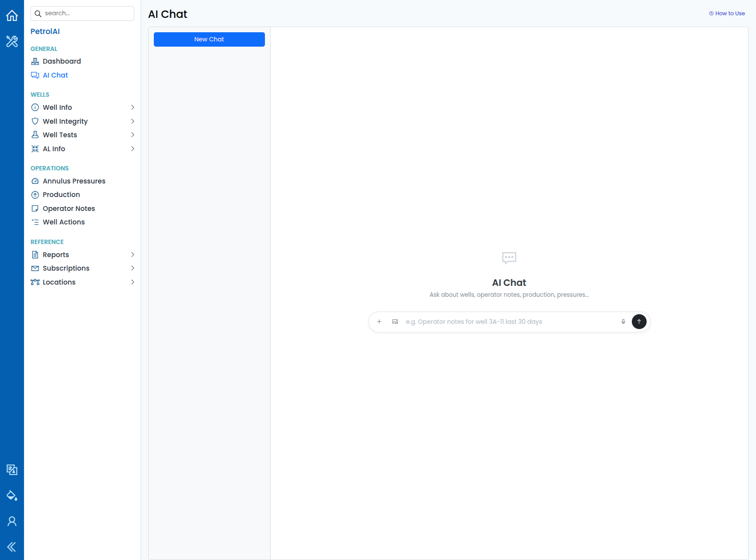Start a New Chat
The height and width of the screenshot is (560, 756).
209,39
